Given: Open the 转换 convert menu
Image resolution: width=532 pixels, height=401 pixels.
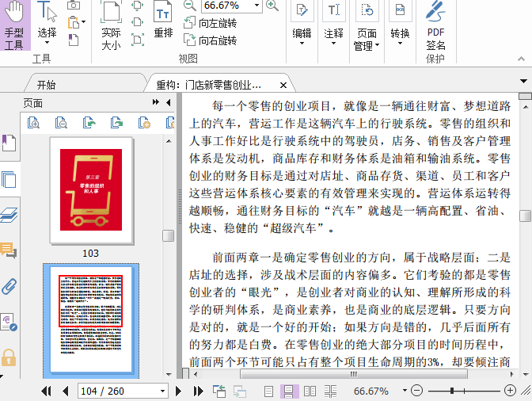Looking at the screenshot, I should point(400,23).
